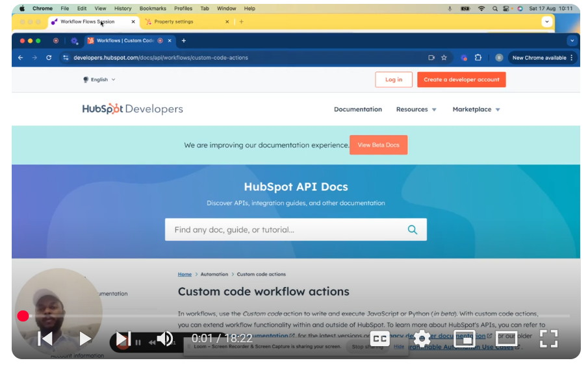The width and height of the screenshot is (588, 365).
Task: Open Spotlight search icon in menu bar
Action: click(495, 8)
